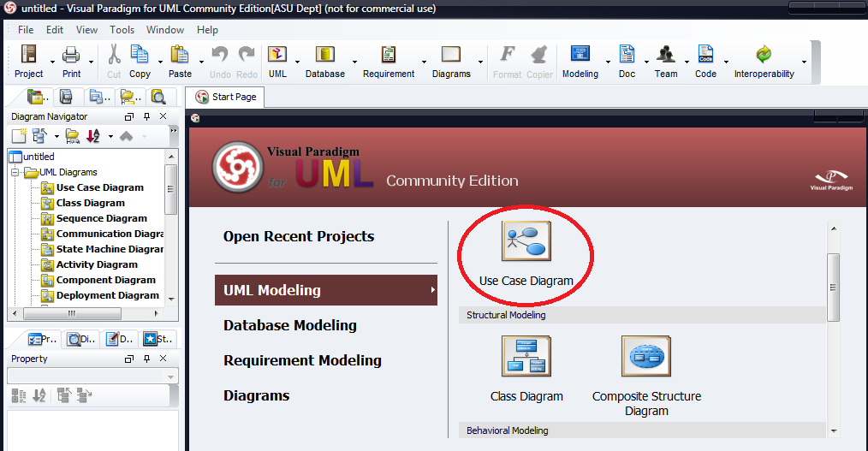Switch to the tab with magnifier folder icon
868x451 pixels.
pyautogui.click(x=159, y=97)
